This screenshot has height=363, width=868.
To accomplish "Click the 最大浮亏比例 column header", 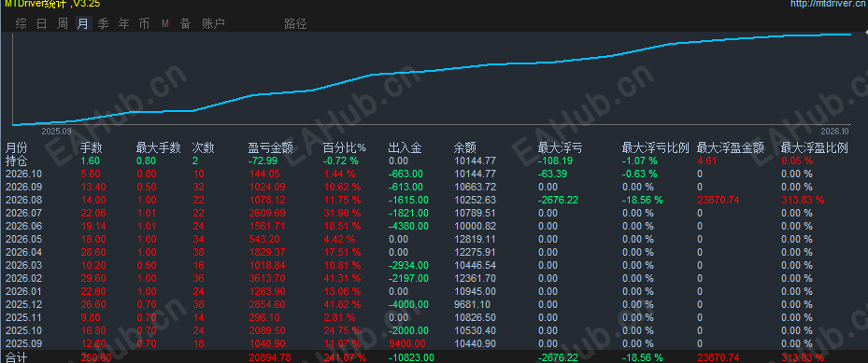I will 655,148.
